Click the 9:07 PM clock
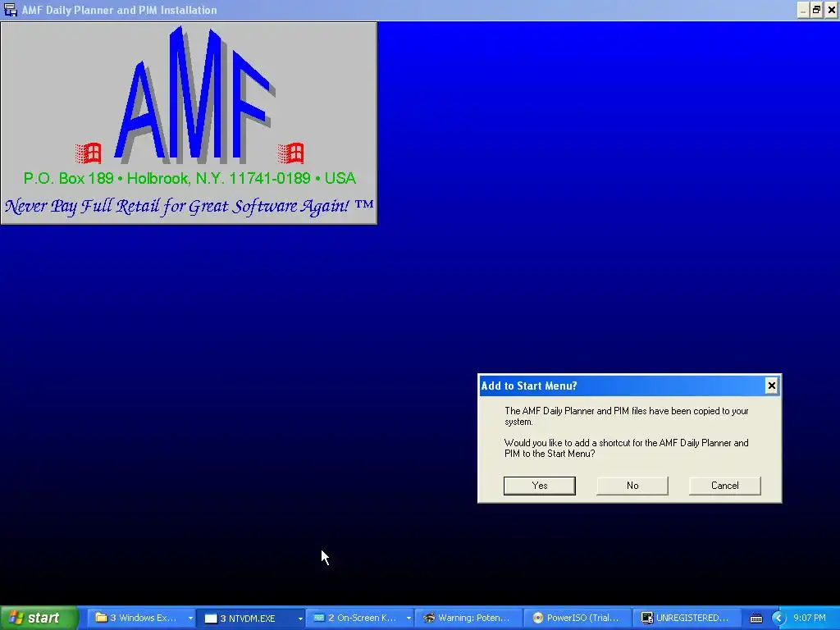 pos(810,619)
